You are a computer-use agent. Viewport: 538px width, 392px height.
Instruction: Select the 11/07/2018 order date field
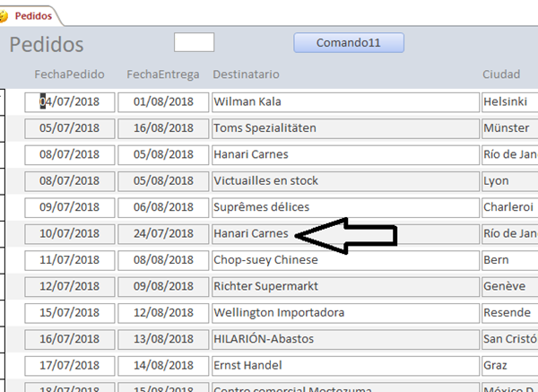[70, 260]
